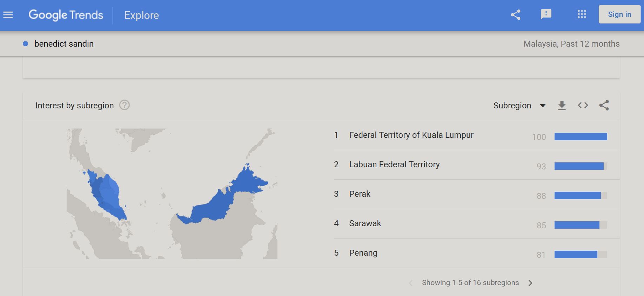This screenshot has height=296, width=644.
Task: Select the Sarawak subregion row
Action: (x=477, y=224)
